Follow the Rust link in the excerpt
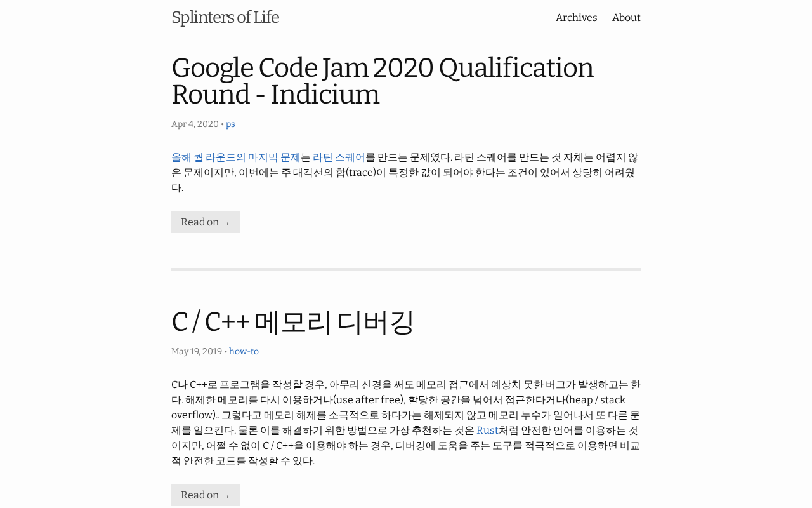The height and width of the screenshot is (508, 812). (x=487, y=431)
